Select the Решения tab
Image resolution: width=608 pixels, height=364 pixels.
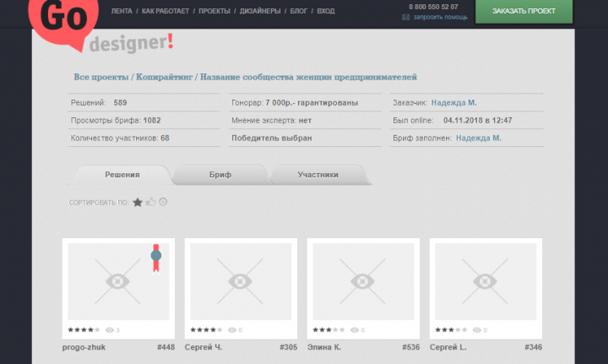tap(122, 175)
